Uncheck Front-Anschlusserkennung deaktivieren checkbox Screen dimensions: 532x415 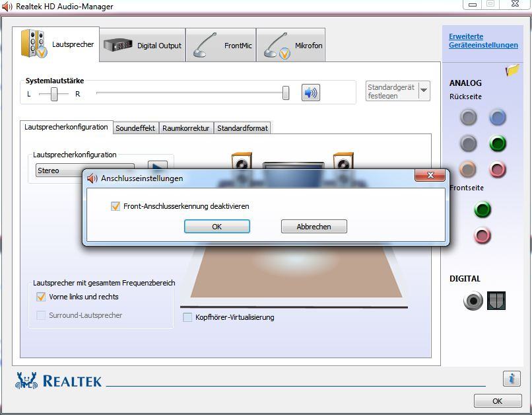click(116, 206)
